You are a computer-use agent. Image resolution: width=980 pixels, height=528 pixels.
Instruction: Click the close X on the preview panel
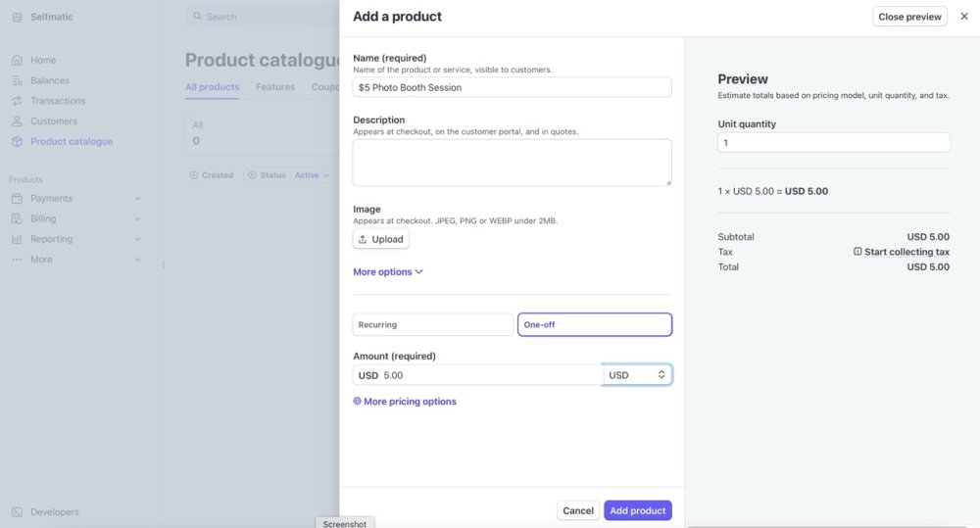pyautogui.click(x=965, y=17)
